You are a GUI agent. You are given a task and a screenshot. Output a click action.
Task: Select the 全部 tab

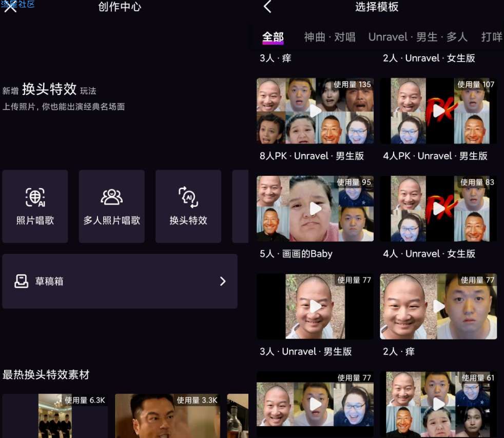pyautogui.click(x=273, y=37)
